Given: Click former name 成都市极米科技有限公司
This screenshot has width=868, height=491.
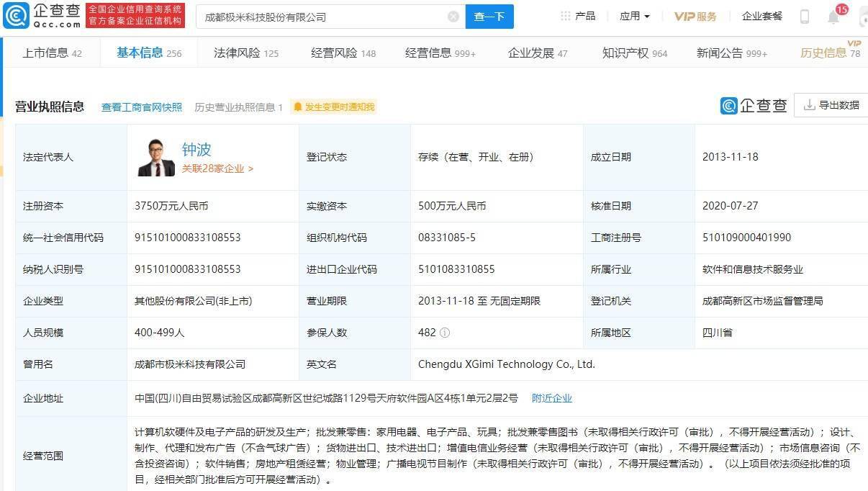Looking at the screenshot, I should click(x=190, y=364).
